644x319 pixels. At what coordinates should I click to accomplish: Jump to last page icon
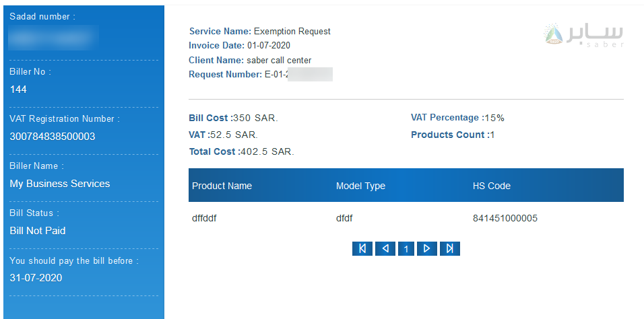pos(450,249)
